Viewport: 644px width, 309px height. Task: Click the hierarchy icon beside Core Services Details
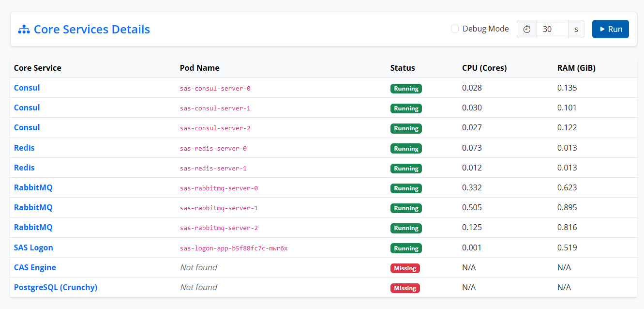[24, 30]
